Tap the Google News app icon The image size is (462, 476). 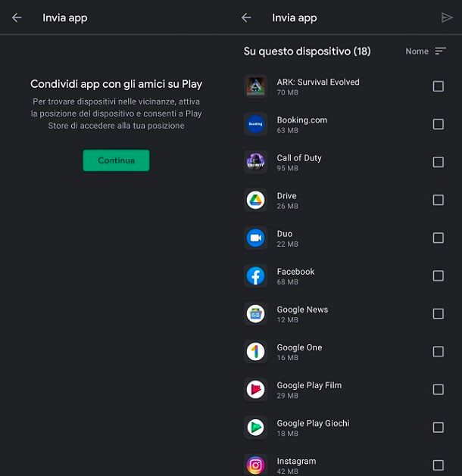point(255,313)
